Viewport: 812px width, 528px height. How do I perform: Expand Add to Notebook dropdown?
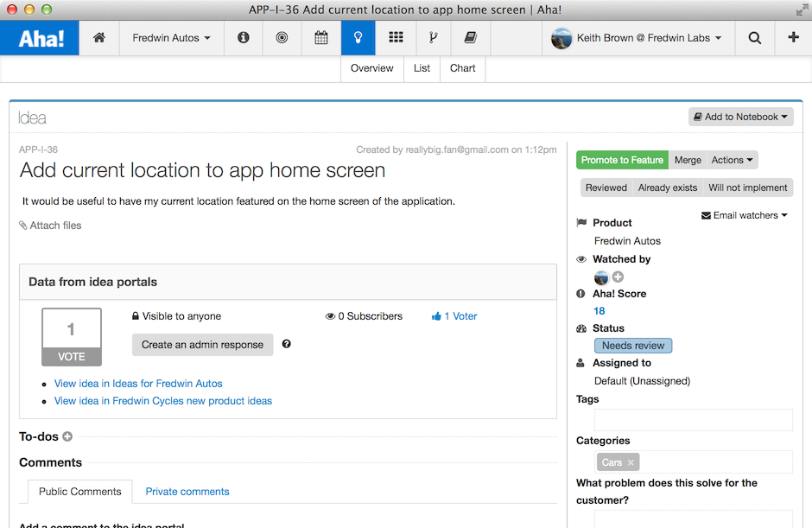click(x=740, y=117)
